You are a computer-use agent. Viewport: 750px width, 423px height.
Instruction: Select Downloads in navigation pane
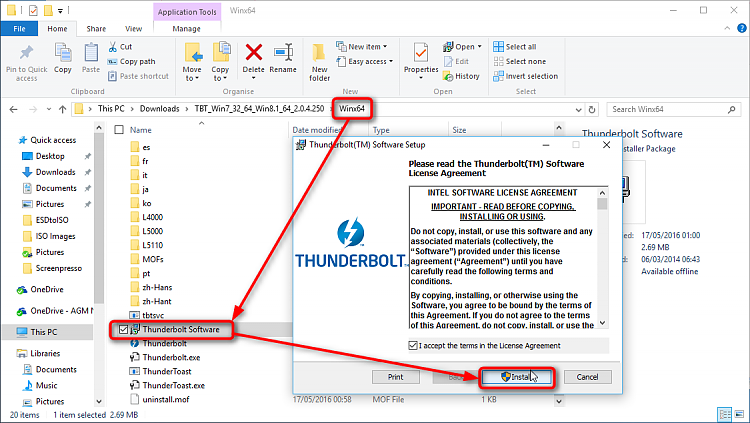(x=55, y=172)
